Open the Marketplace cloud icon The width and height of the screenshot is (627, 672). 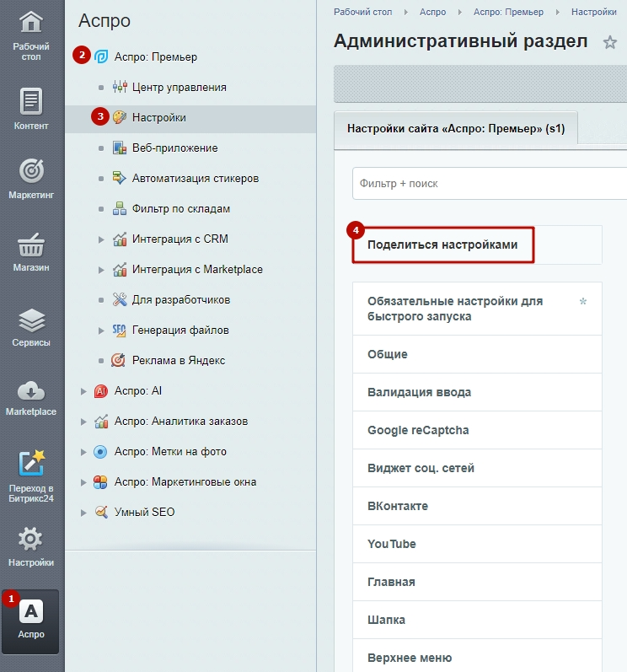tap(31, 390)
